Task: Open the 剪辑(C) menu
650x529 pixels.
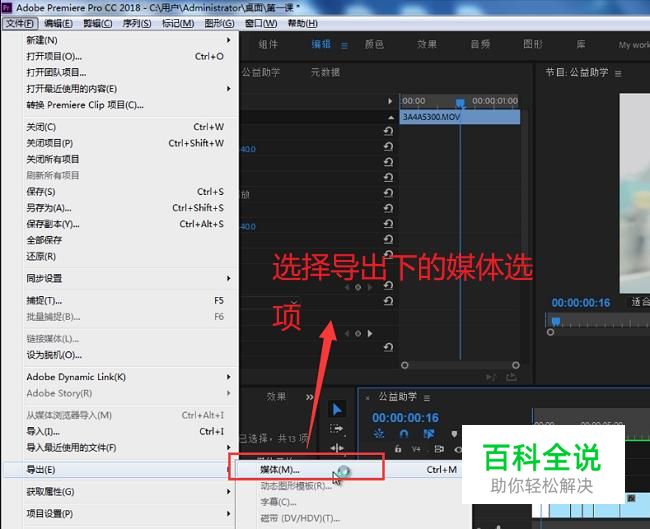Action: pyautogui.click(x=98, y=24)
